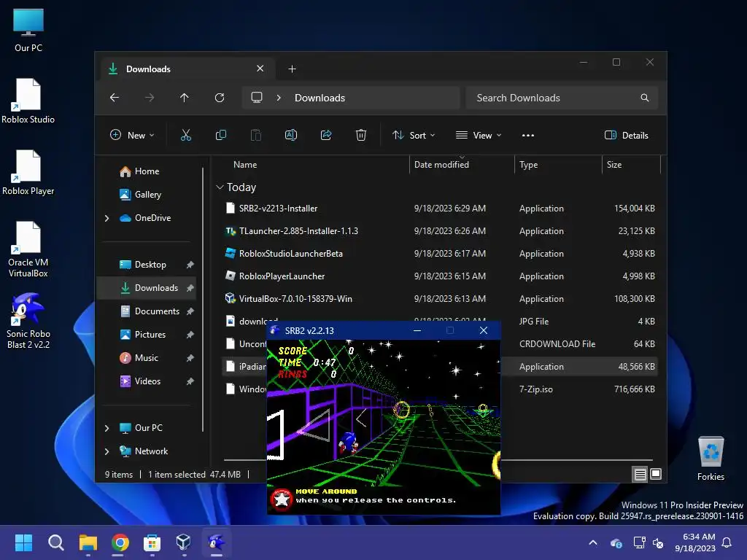Open the View dropdown menu
The height and width of the screenshot is (560, 747).
478,135
